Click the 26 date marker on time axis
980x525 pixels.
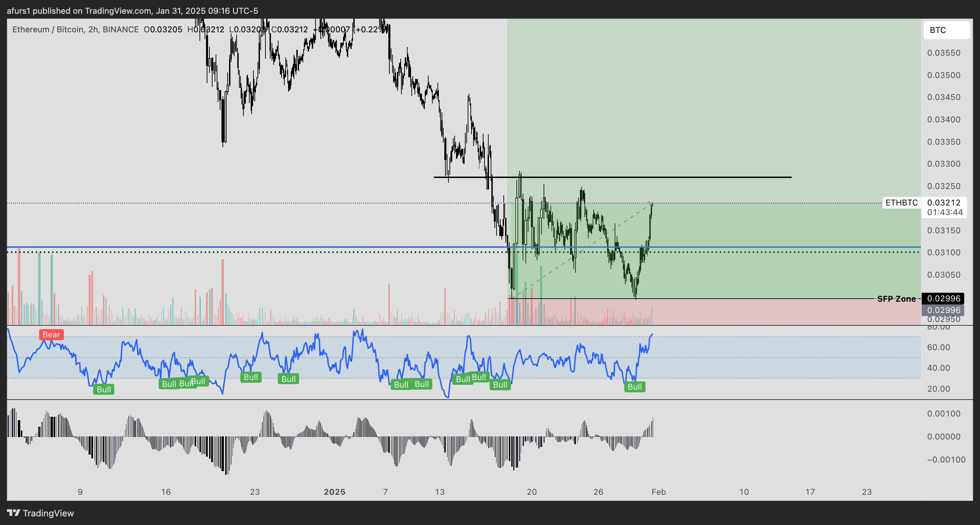(x=599, y=492)
